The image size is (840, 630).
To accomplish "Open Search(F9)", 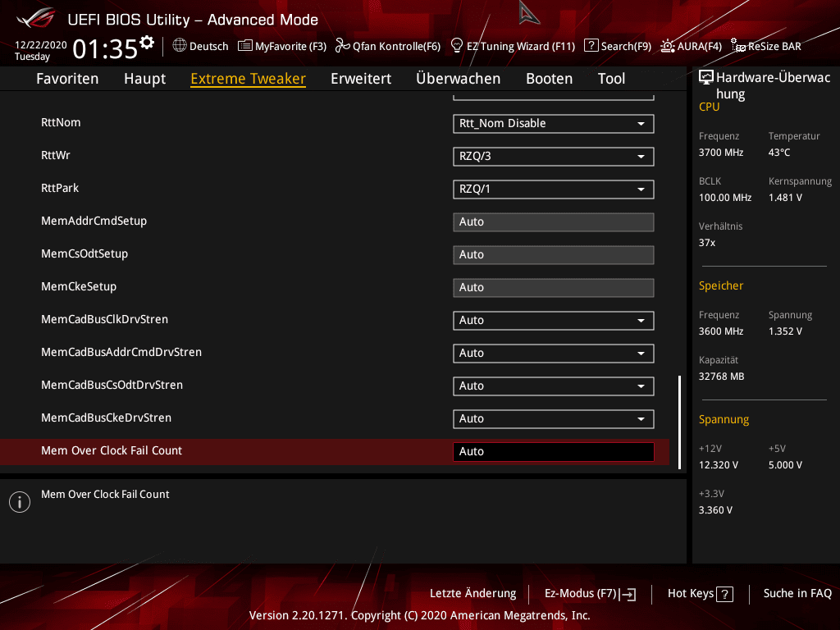I will (626, 46).
